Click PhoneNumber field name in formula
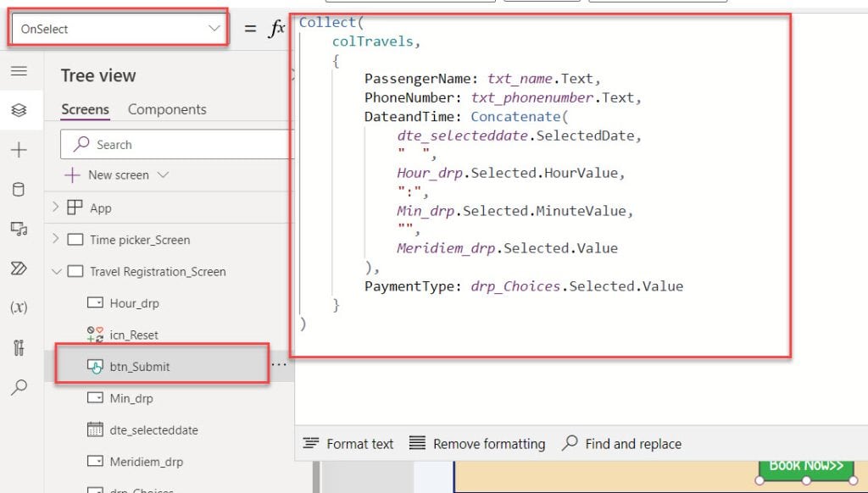Image resolution: width=868 pixels, height=493 pixels. 409,97
